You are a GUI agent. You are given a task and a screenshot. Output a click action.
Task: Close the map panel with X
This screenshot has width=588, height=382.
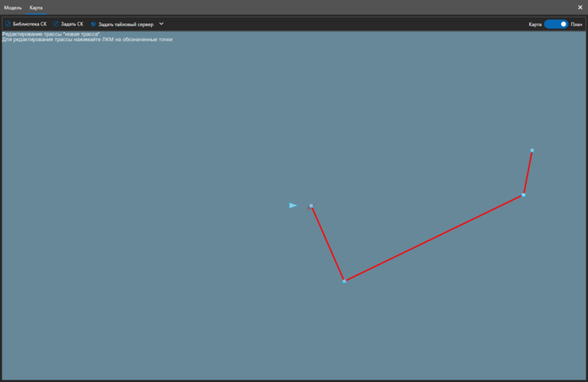[x=580, y=8]
